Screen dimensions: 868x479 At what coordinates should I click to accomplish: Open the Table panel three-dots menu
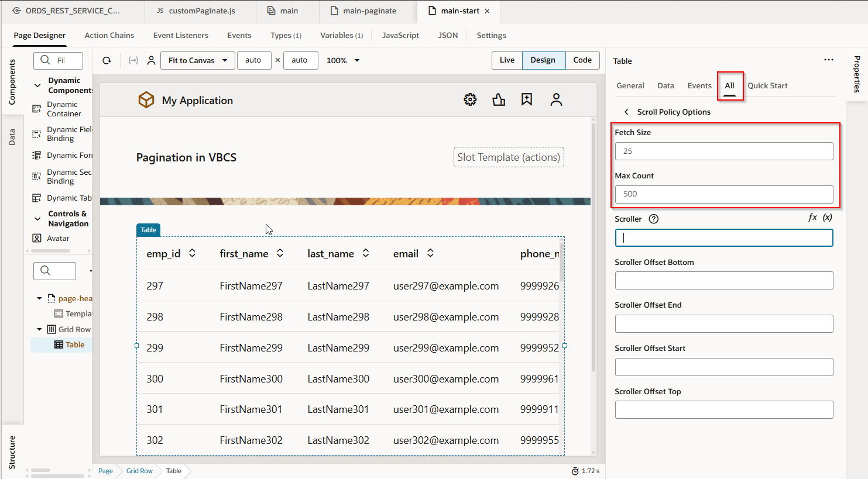828,60
